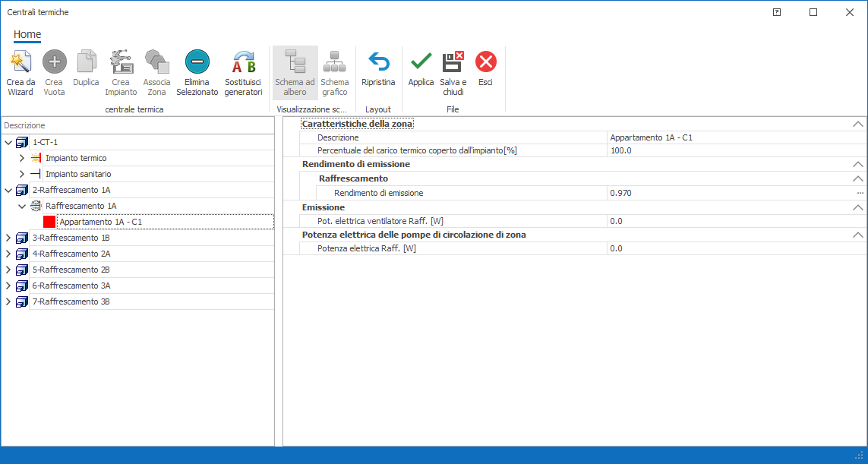Click the red Appartamento 1A - C1 swatch
Viewport: 868px width, 464px height.
[49, 222]
